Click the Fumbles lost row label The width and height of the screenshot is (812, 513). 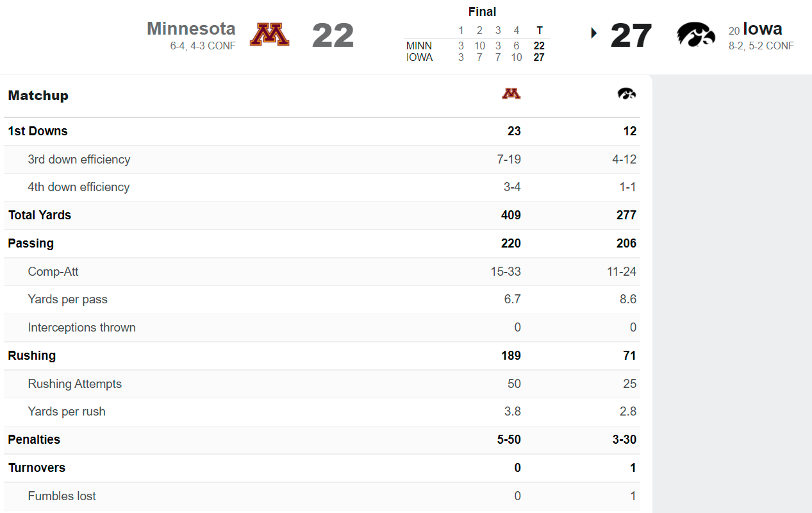[62, 496]
